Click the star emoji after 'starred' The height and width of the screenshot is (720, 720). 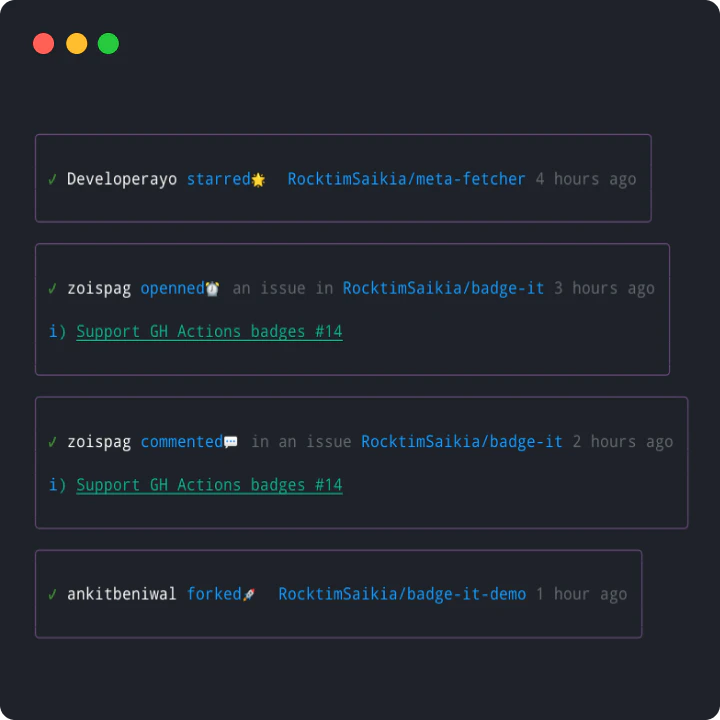click(x=259, y=180)
